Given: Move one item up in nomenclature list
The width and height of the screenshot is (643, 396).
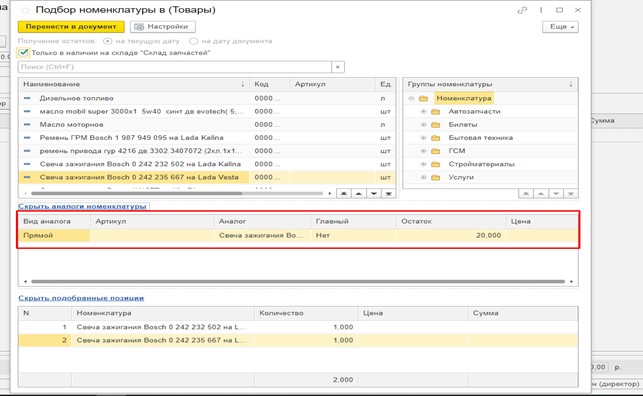Looking at the screenshot, I should click(359, 193).
